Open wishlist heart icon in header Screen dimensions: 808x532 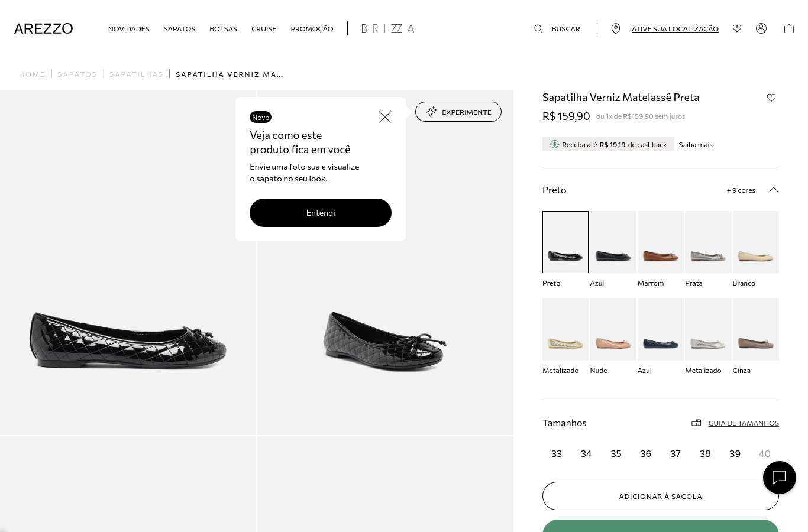click(737, 28)
